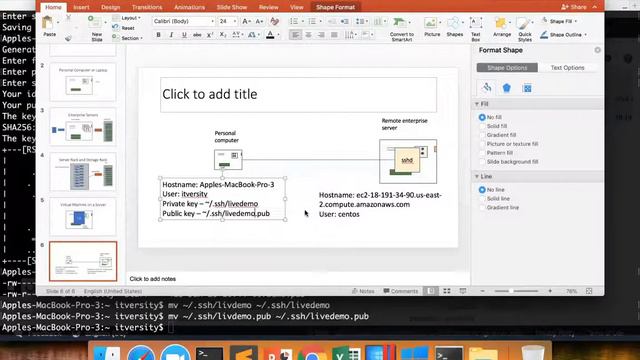The image size is (640, 360).
Task: Switch to Text Options tab
Action: (x=567, y=68)
